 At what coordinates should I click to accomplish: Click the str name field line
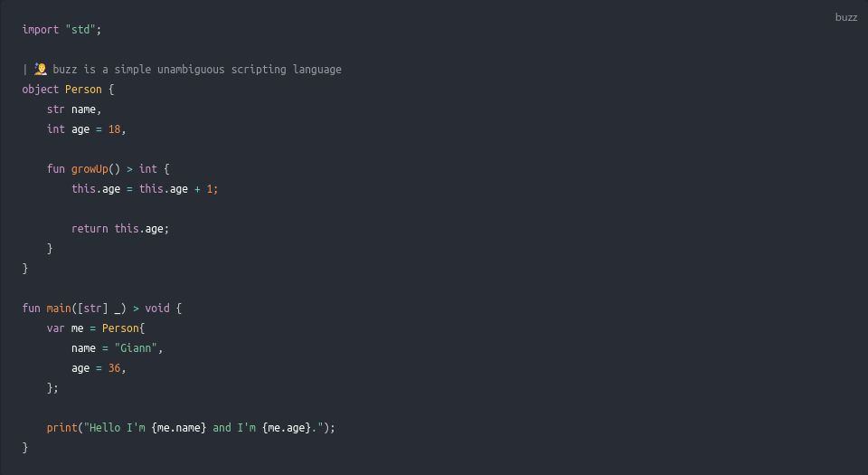coord(74,109)
